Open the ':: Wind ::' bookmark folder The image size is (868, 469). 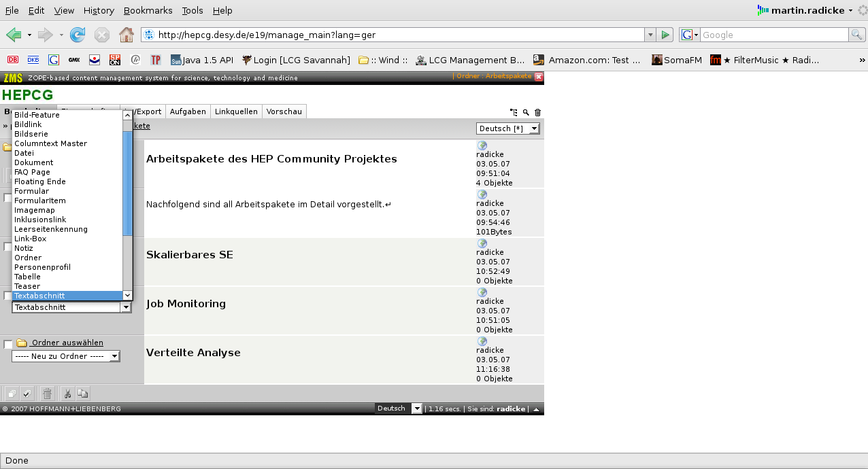tap(383, 60)
